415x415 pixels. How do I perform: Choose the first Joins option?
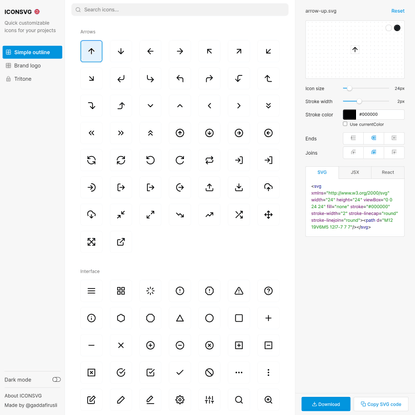click(x=353, y=152)
